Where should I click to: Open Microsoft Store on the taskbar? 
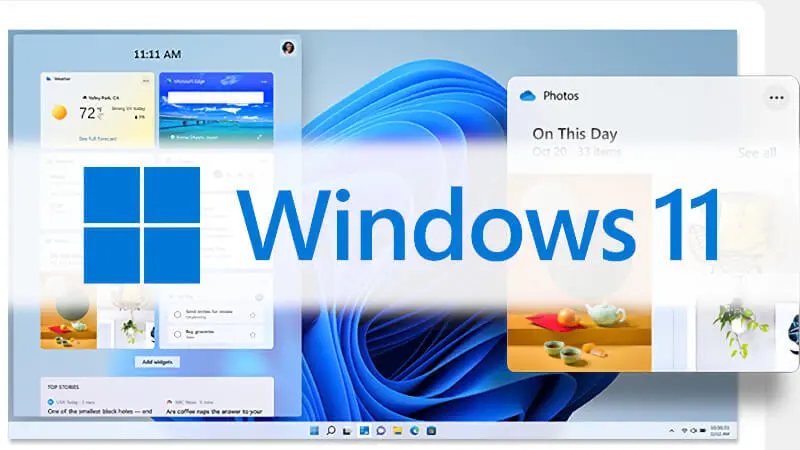coord(431,431)
